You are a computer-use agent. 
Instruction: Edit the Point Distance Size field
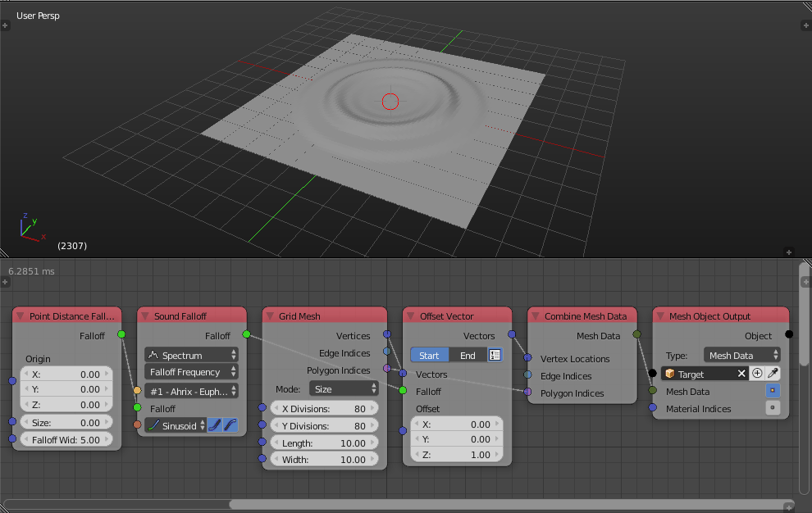coord(66,422)
